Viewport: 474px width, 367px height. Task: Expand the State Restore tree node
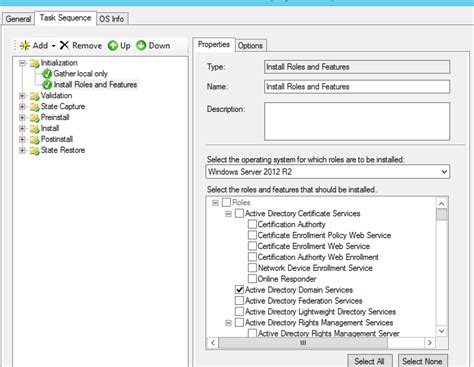[x=22, y=151]
